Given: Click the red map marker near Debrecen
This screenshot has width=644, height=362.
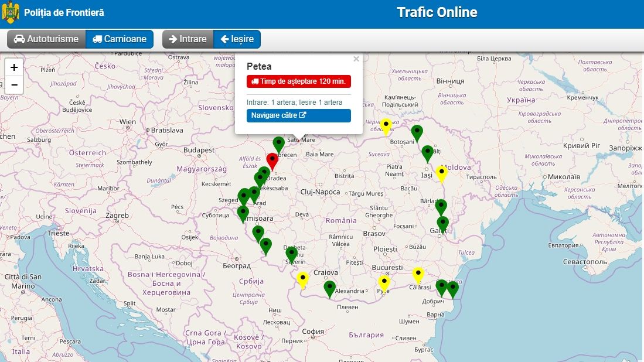Looking at the screenshot, I should click(272, 160).
